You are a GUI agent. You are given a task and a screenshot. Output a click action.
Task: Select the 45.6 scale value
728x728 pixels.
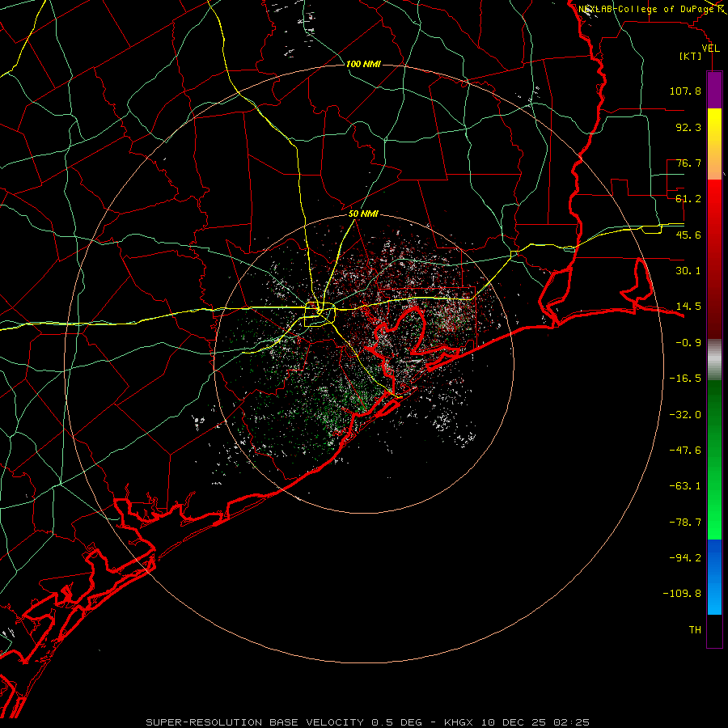point(688,235)
